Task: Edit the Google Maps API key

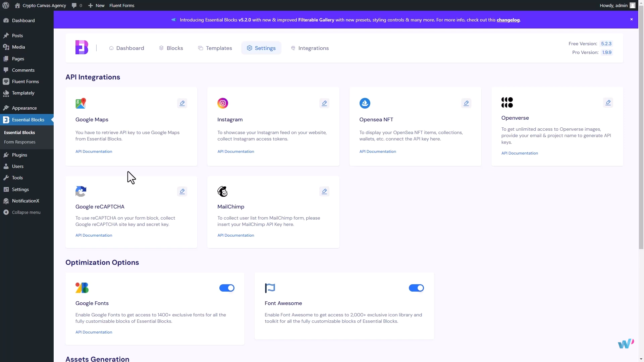Action: point(182,103)
